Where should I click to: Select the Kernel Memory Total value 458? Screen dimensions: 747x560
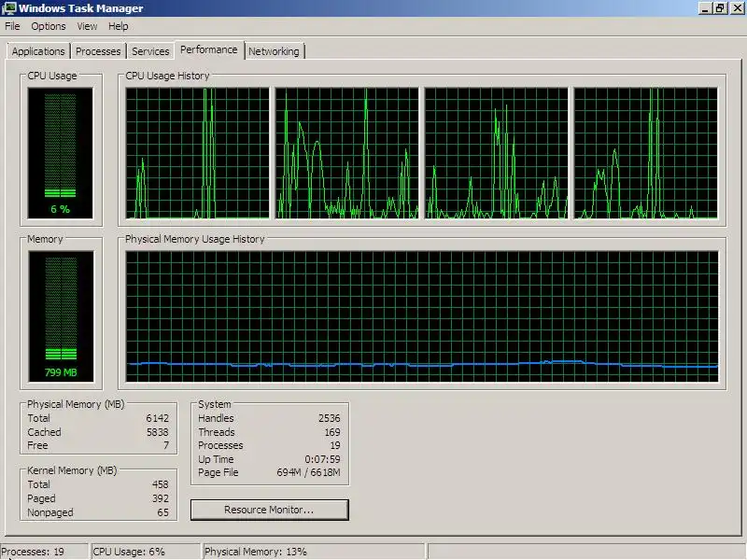pyautogui.click(x=160, y=484)
